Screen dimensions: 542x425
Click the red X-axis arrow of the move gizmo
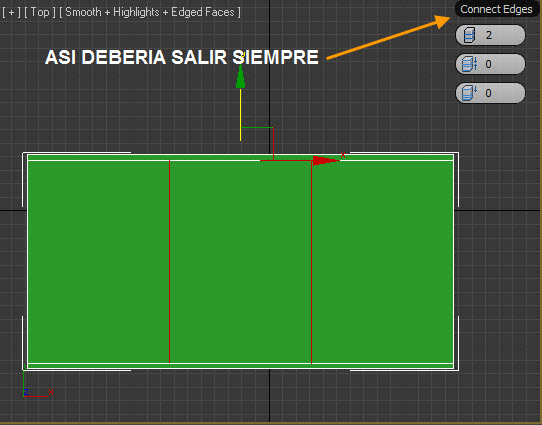click(x=325, y=160)
